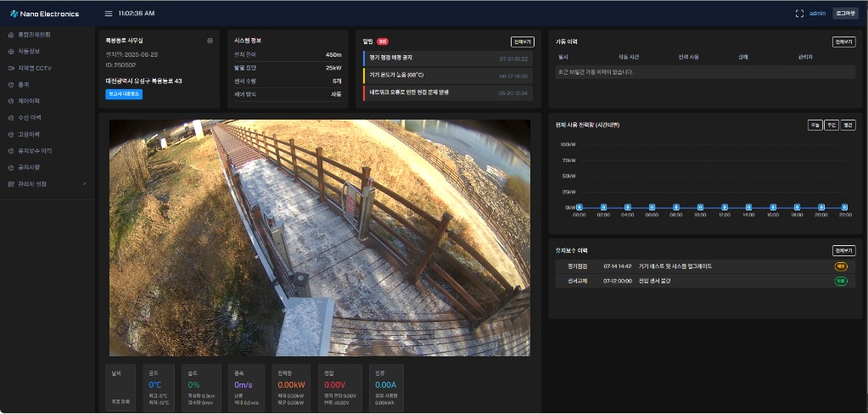Select the 오늘 range on power chart

click(x=815, y=125)
